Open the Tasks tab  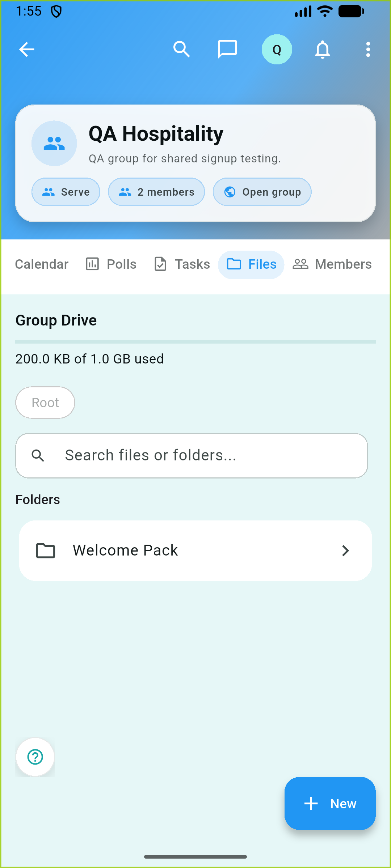pos(182,264)
